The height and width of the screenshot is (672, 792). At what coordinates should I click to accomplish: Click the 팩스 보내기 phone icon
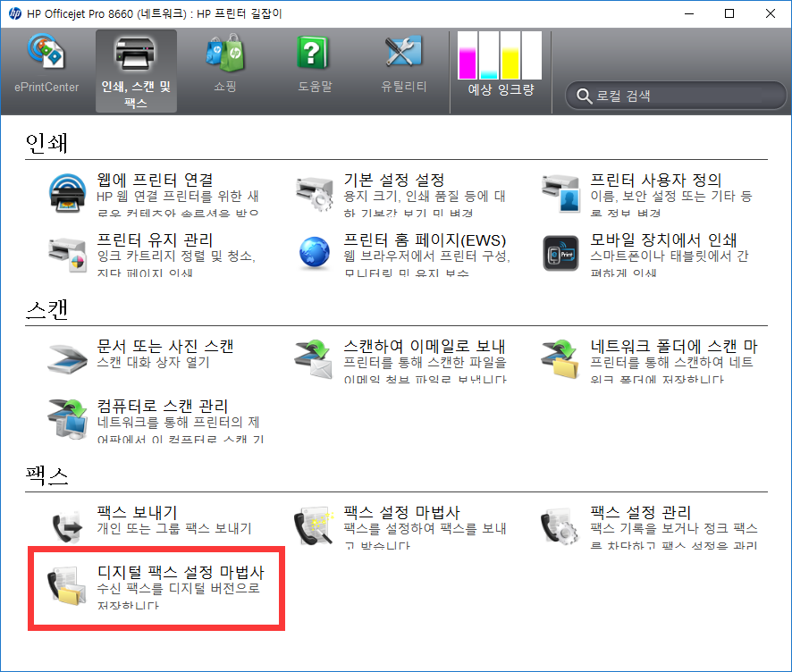(x=67, y=525)
